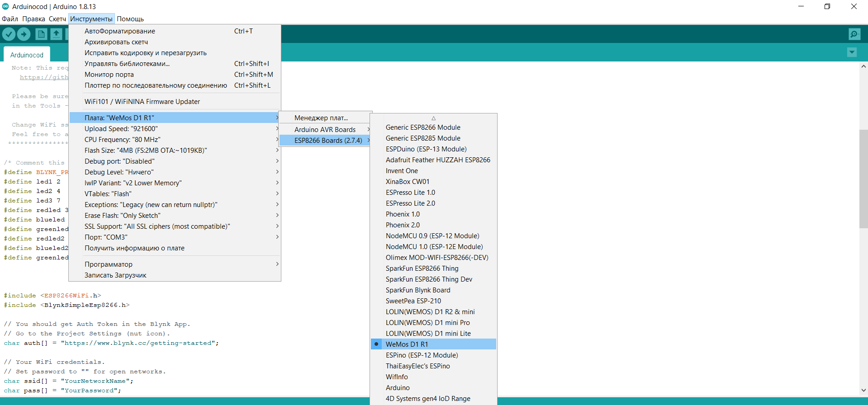Select NodeMCU 1.0 (ESP-12E Module)
The height and width of the screenshot is (405, 868).
click(x=433, y=247)
